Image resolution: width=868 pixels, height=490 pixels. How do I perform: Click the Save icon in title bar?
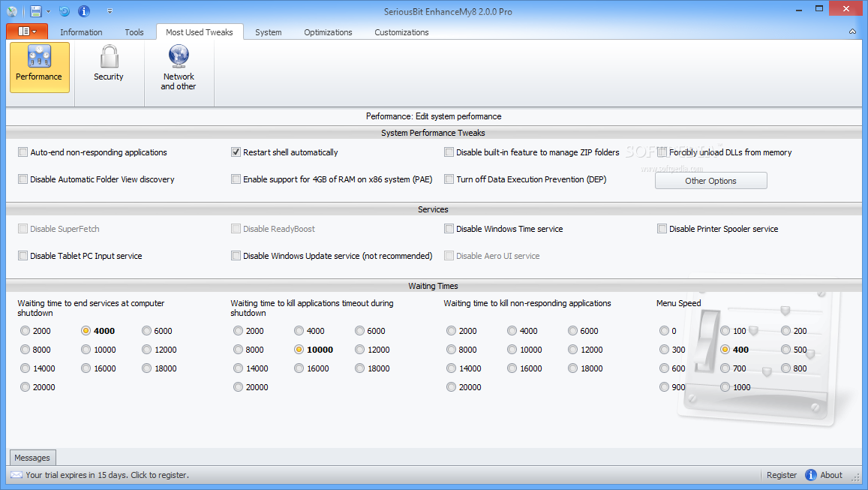[35, 11]
